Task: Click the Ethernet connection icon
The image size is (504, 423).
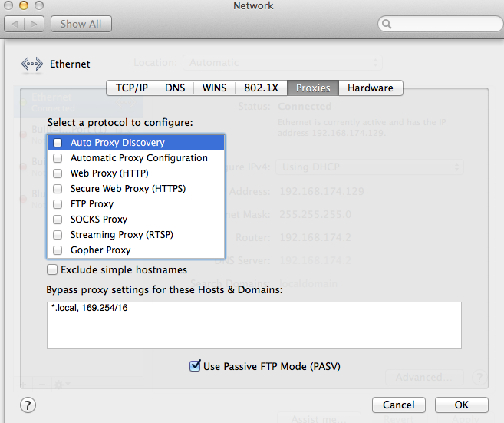Action: click(32, 64)
